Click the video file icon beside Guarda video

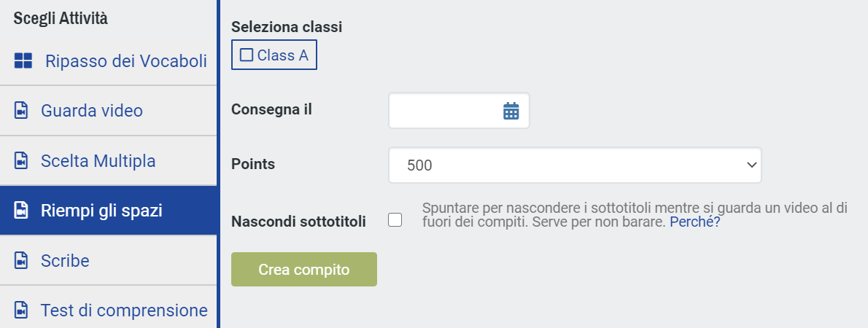tap(21, 111)
